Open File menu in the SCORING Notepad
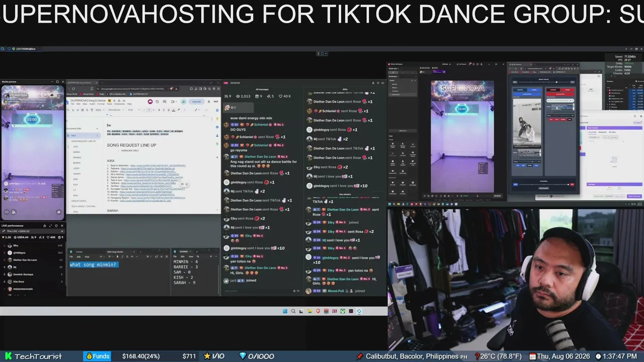The width and height of the screenshot is (644, 362). 175,256
